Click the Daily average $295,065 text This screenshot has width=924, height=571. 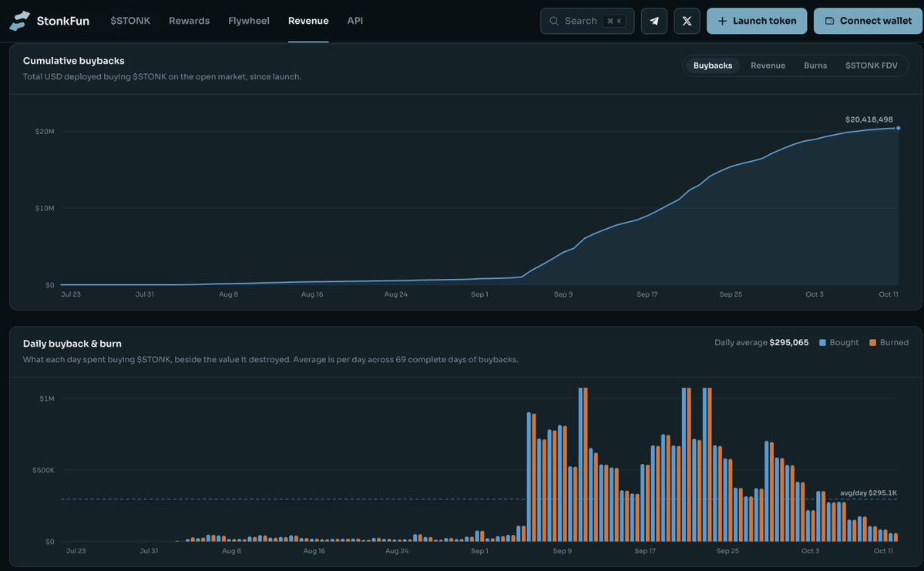761,342
